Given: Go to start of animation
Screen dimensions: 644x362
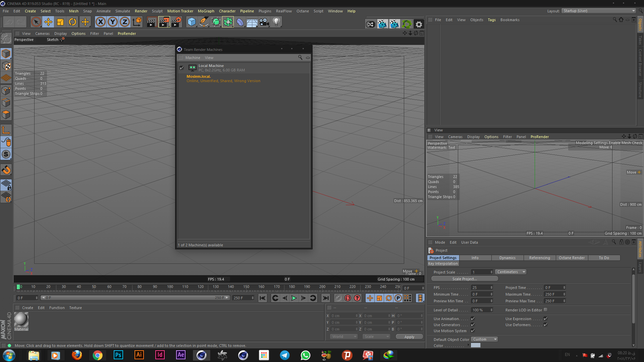Looking at the screenshot, I should tap(263, 298).
